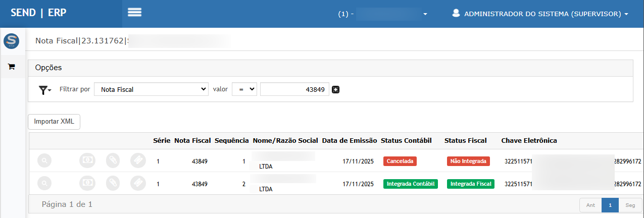Click the magnifier icon for sequence 1
Screen dimensions: 644x218
coord(44,161)
